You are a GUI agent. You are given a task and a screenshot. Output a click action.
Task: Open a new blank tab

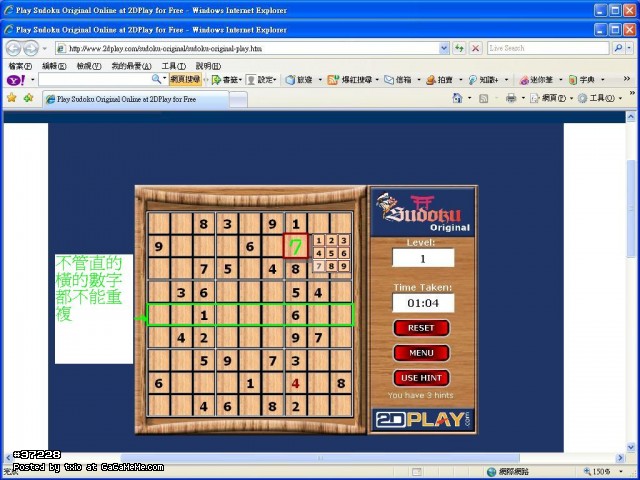pos(238,100)
